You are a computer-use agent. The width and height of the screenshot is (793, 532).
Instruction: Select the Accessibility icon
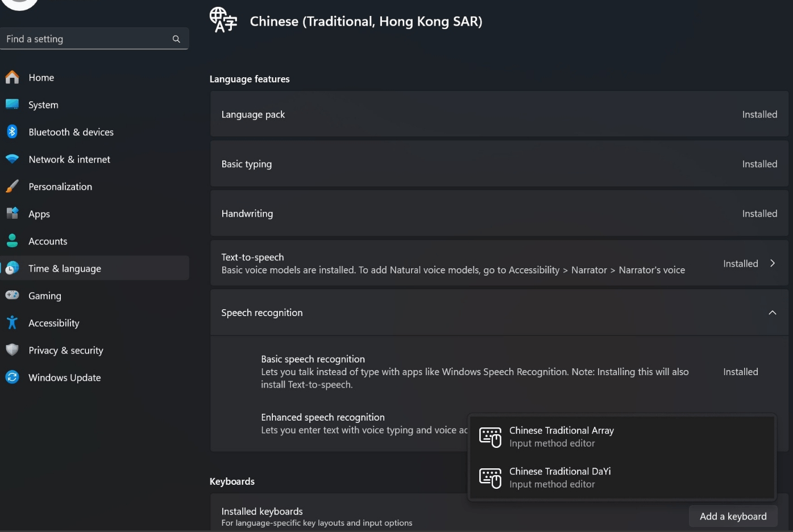12,323
